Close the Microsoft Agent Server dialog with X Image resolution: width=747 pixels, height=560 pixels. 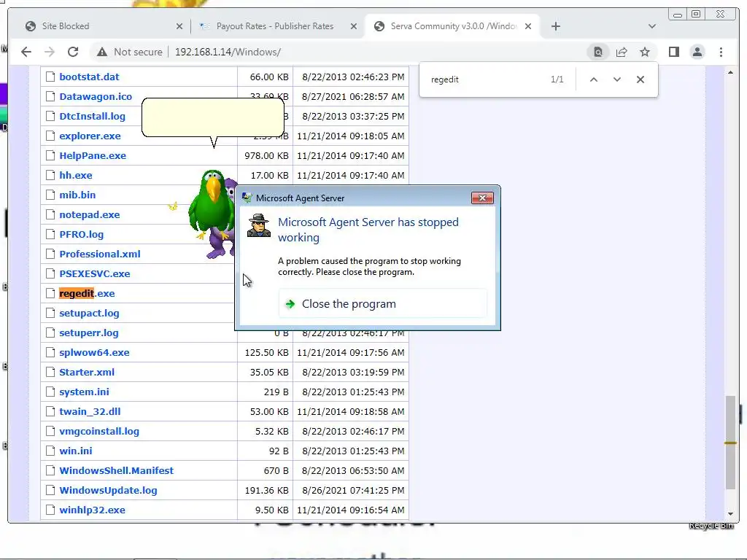click(x=482, y=198)
